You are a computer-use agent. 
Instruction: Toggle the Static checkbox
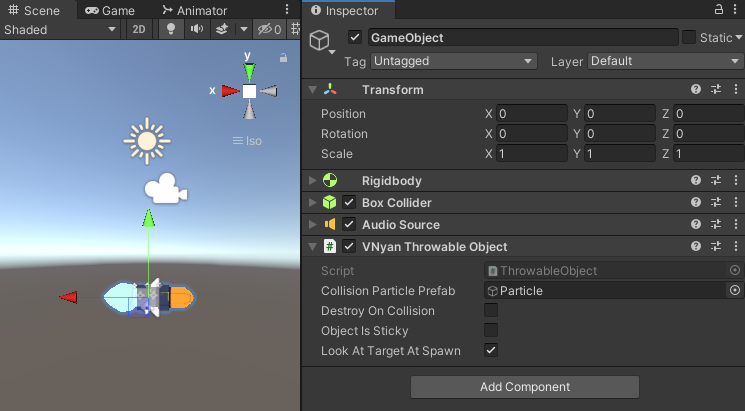pyautogui.click(x=689, y=38)
